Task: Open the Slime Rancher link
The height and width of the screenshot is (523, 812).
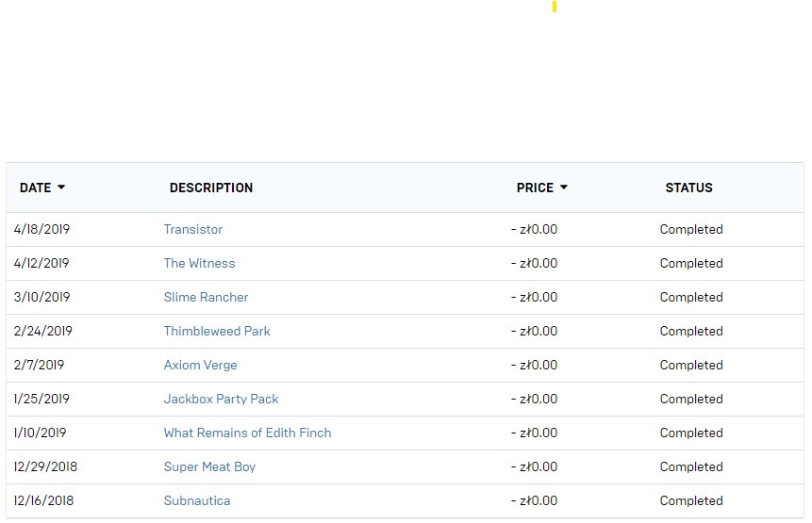Action: click(x=207, y=297)
